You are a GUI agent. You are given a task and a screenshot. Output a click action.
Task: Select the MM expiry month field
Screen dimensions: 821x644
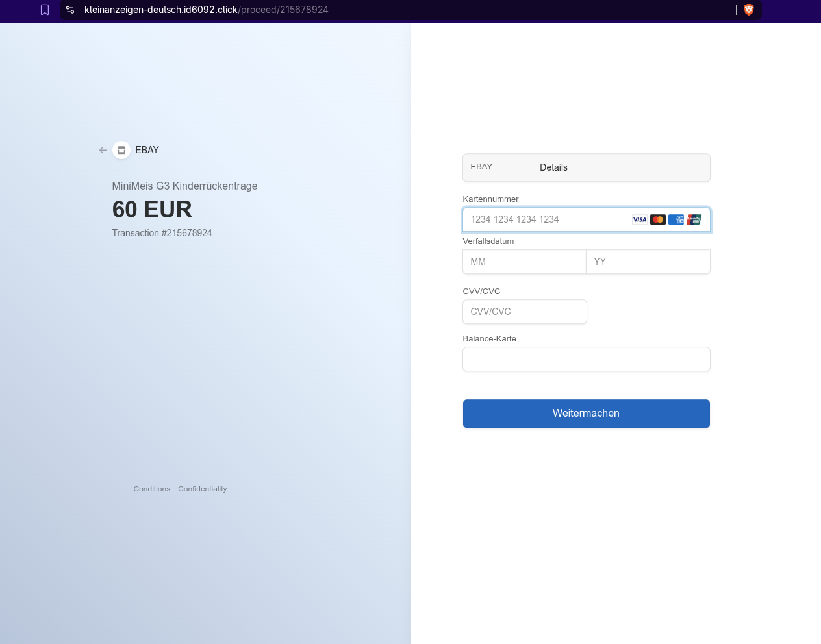pyautogui.click(x=524, y=262)
